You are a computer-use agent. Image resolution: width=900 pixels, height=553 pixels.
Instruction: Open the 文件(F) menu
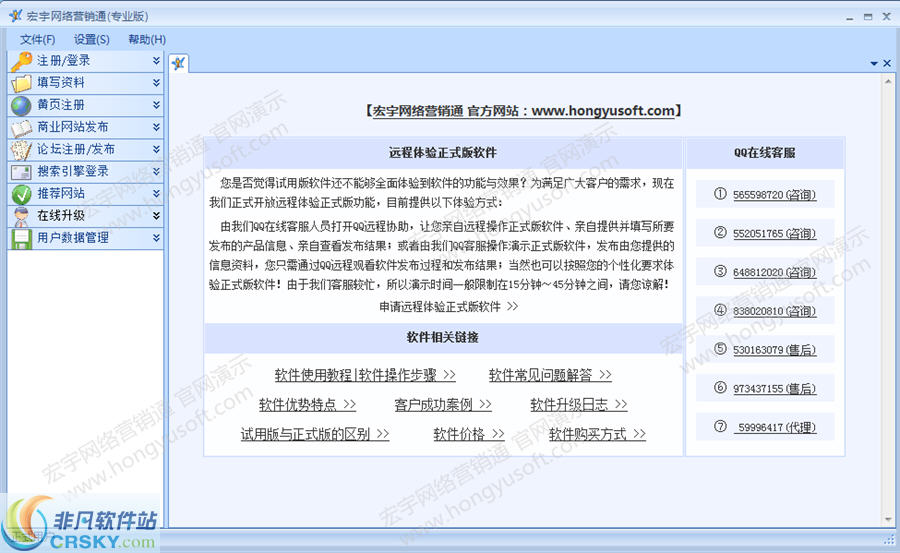coord(38,39)
